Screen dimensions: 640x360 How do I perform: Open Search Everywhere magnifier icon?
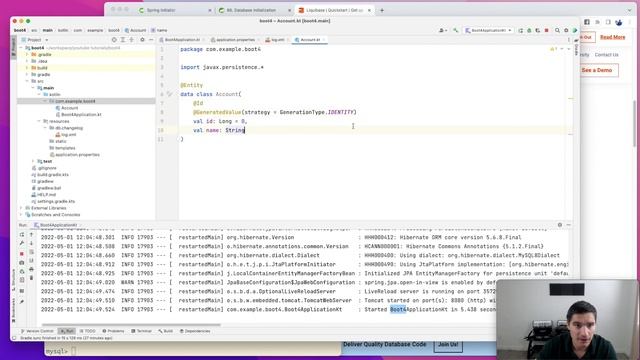pos(557,30)
